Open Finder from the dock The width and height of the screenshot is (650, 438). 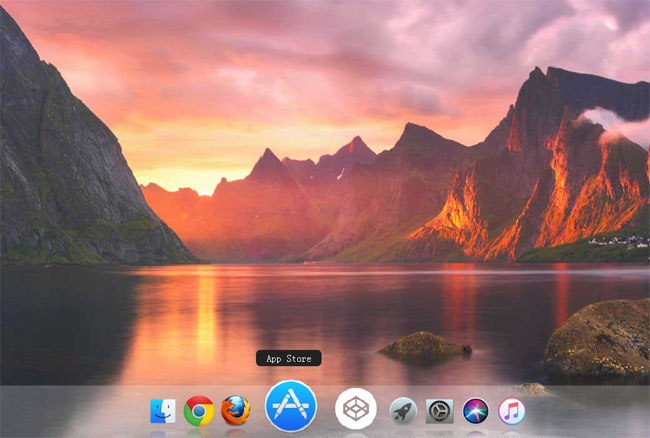pyautogui.click(x=163, y=410)
